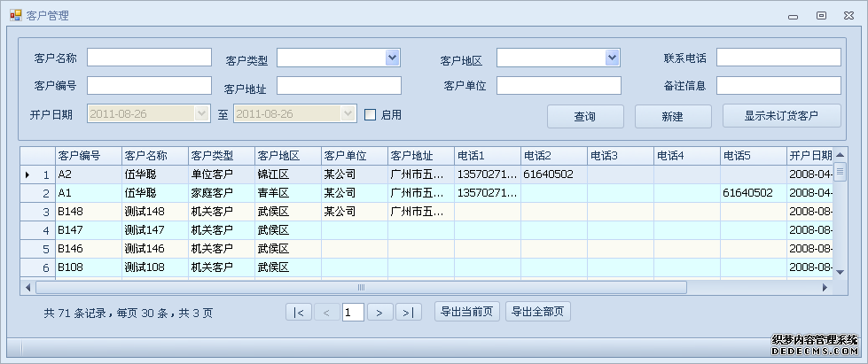
Task: Focus the 客户名称 text field
Action: (148, 58)
